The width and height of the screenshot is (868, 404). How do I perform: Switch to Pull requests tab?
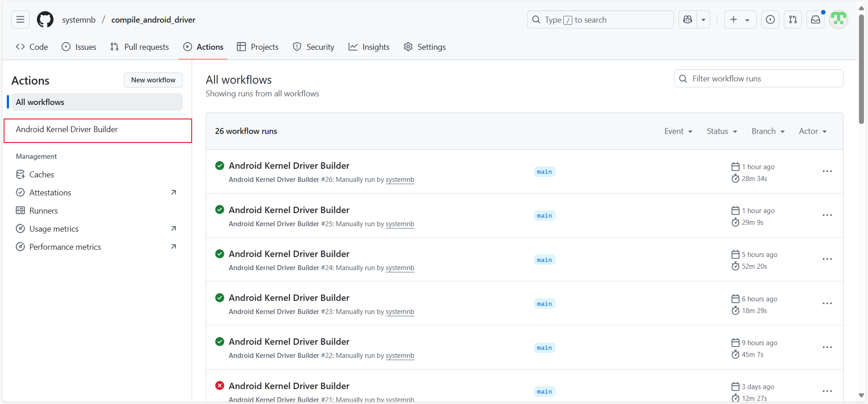[x=140, y=47]
